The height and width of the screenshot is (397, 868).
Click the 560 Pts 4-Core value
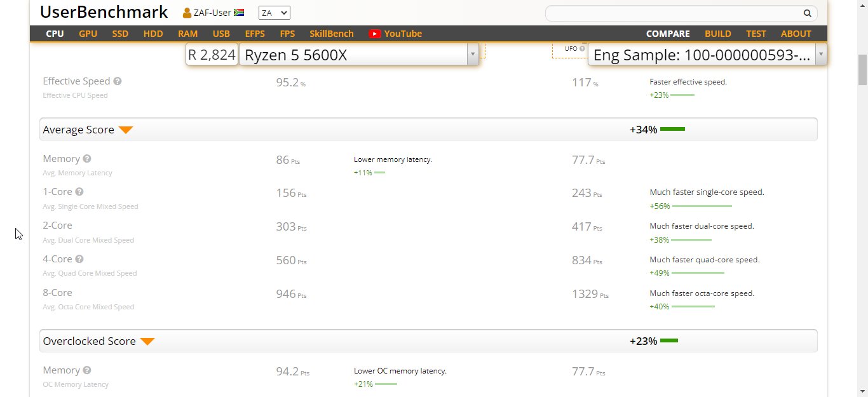tap(291, 260)
